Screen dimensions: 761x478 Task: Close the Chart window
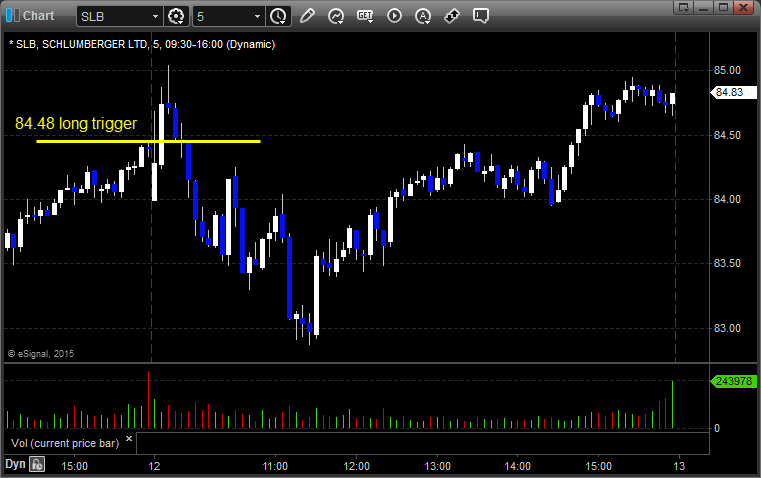(x=743, y=7)
